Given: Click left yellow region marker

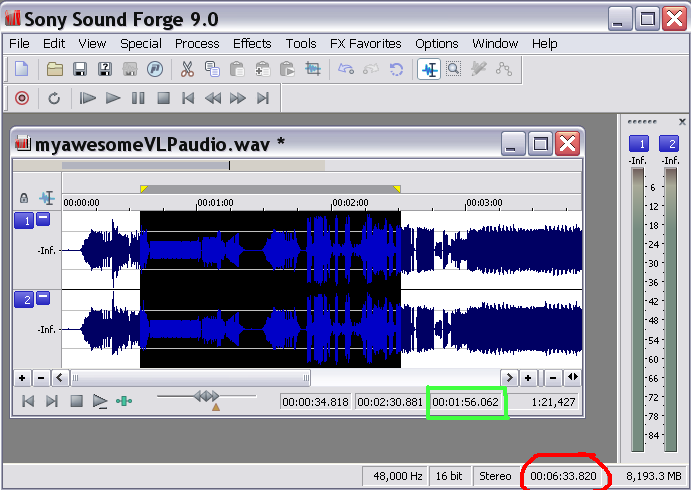Looking at the screenshot, I should pyautogui.click(x=144, y=189).
